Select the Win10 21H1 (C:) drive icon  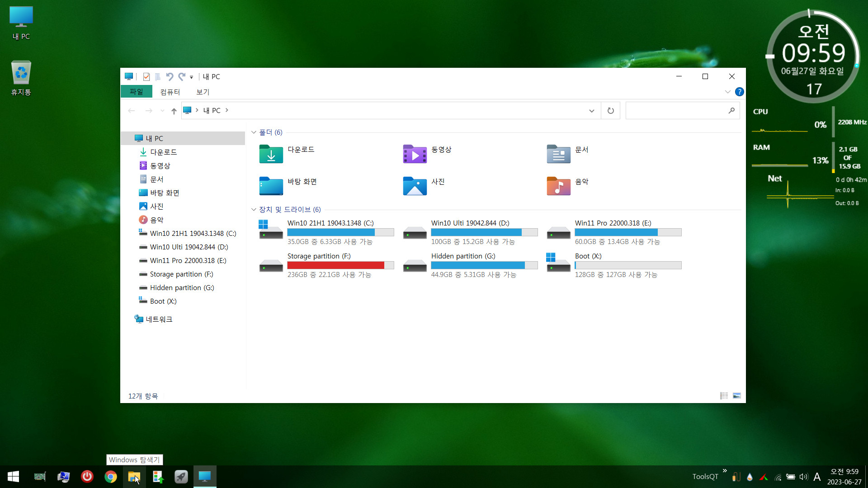coord(271,230)
